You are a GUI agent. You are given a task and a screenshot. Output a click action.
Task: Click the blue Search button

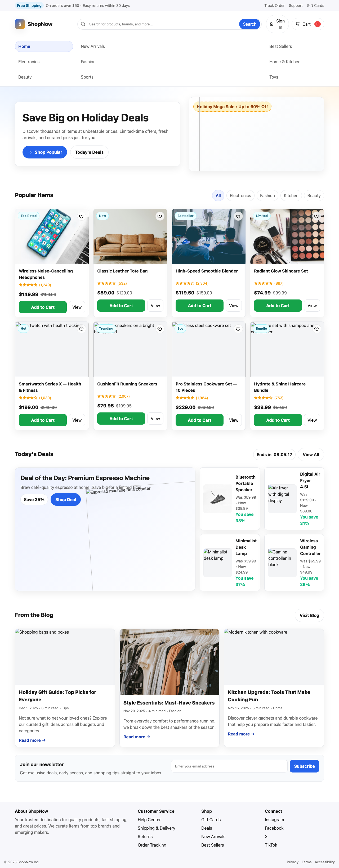(x=249, y=24)
